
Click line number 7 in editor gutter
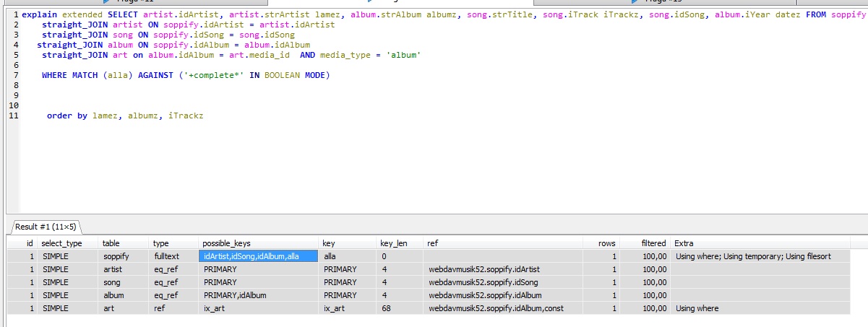[x=15, y=75]
